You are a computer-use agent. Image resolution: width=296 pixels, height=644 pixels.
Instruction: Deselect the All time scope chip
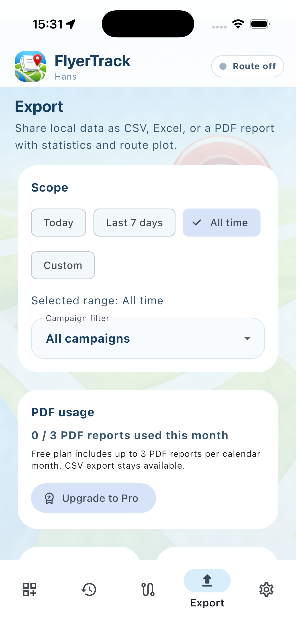pyautogui.click(x=222, y=223)
